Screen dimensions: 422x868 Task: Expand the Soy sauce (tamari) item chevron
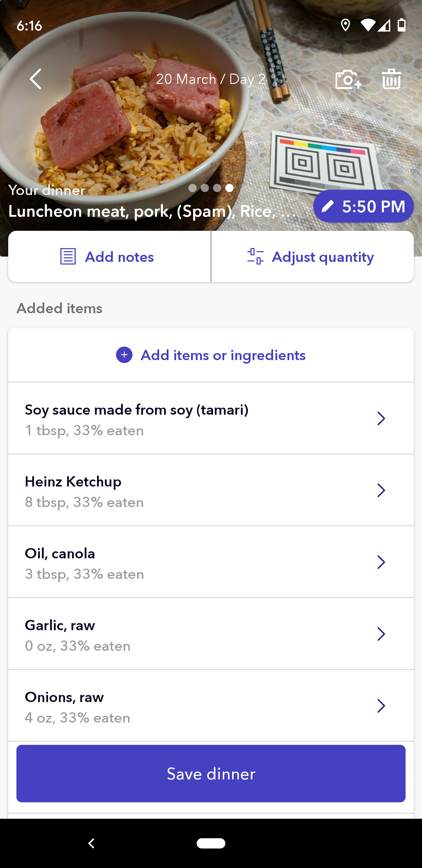pos(381,418)
